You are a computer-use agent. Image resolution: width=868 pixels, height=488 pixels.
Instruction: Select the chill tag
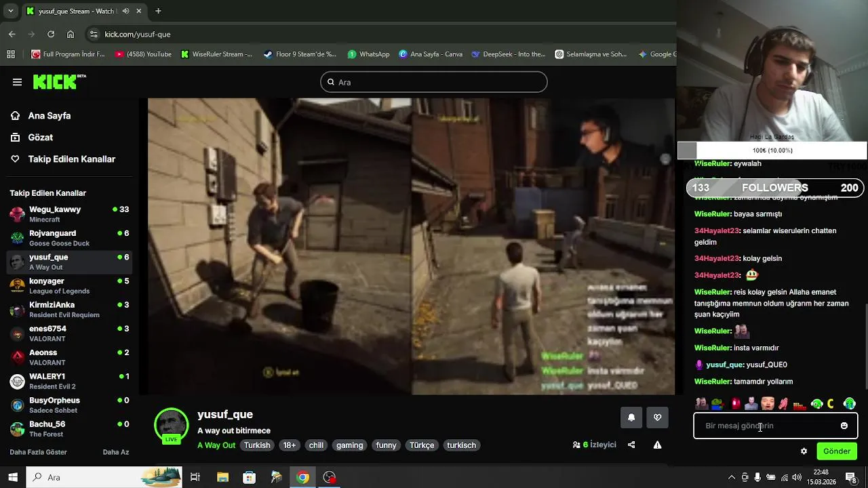click(316, 445)
